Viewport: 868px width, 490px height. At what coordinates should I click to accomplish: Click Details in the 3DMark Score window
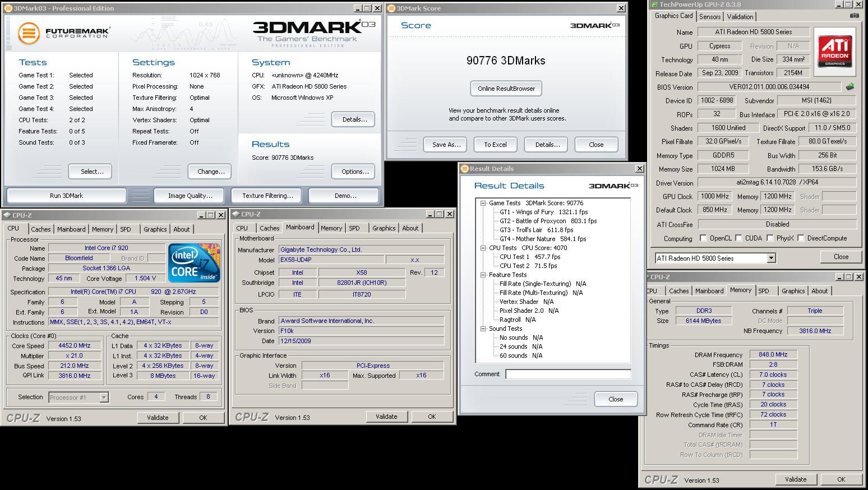547,145
